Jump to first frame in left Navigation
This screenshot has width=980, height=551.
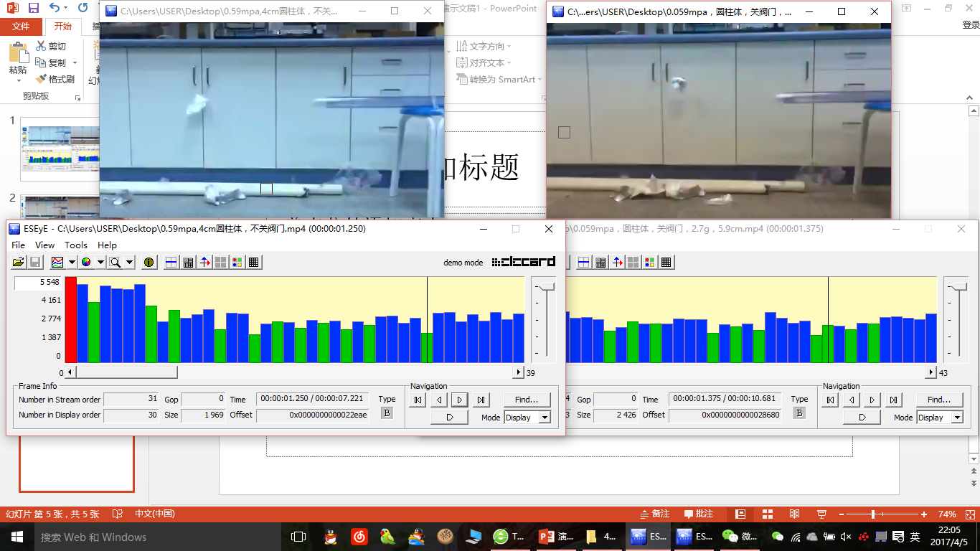coord(418,400)
